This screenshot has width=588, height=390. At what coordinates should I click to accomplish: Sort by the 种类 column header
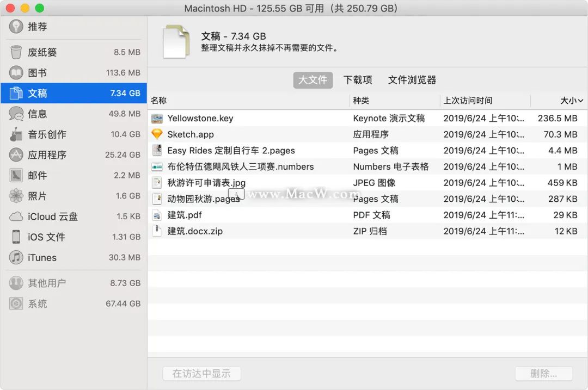[361, 101]
